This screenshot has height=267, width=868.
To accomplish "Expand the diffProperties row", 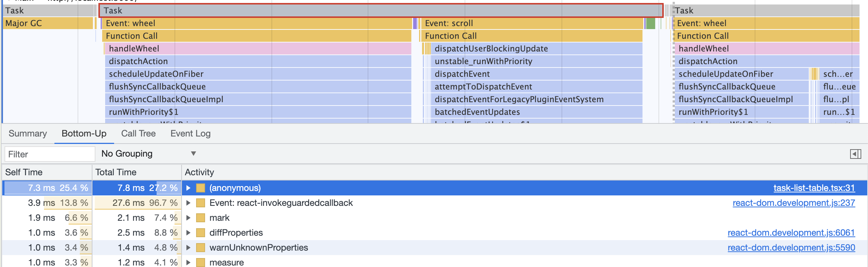I will (x=189, y=233).
